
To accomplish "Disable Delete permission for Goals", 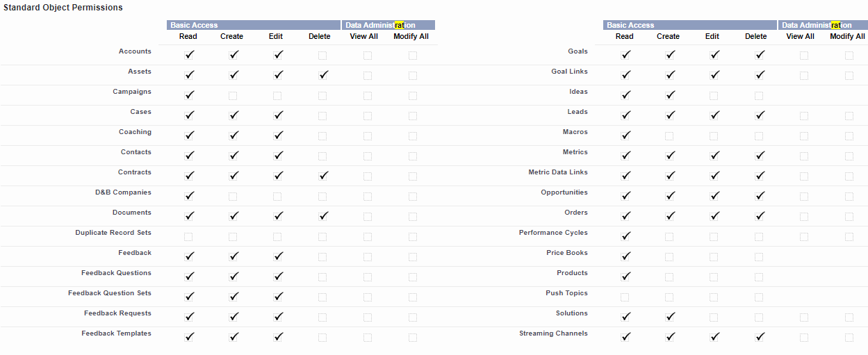I will click(759, 55).
